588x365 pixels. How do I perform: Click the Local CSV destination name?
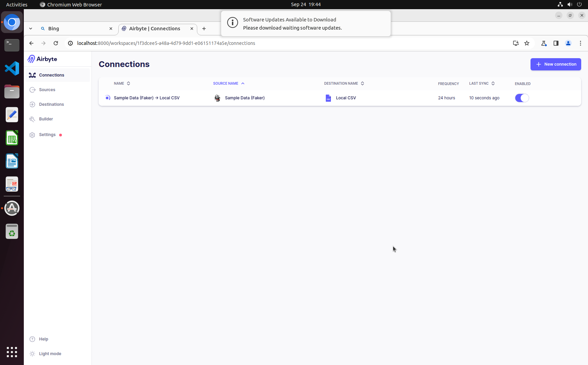[x=346, y=98]
